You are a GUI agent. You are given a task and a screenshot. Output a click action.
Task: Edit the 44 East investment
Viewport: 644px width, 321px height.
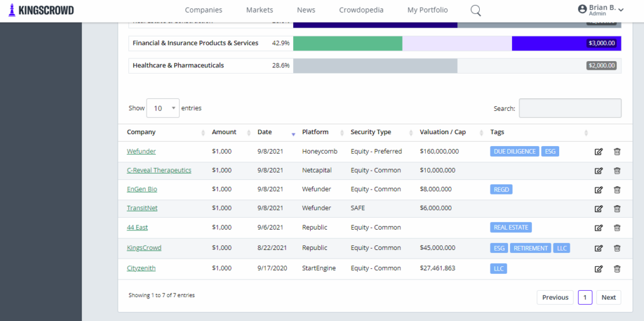pos(599,228)
